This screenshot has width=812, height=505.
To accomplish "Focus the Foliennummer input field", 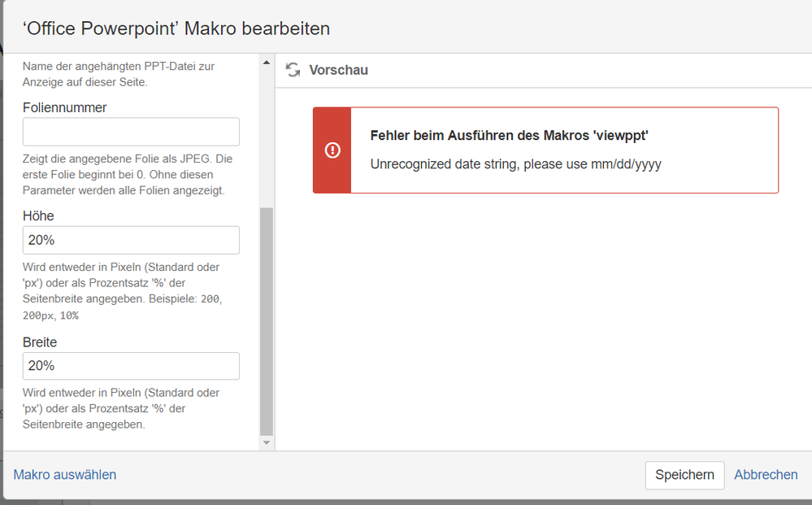I will pyautogui.click(x=131, y=132).
